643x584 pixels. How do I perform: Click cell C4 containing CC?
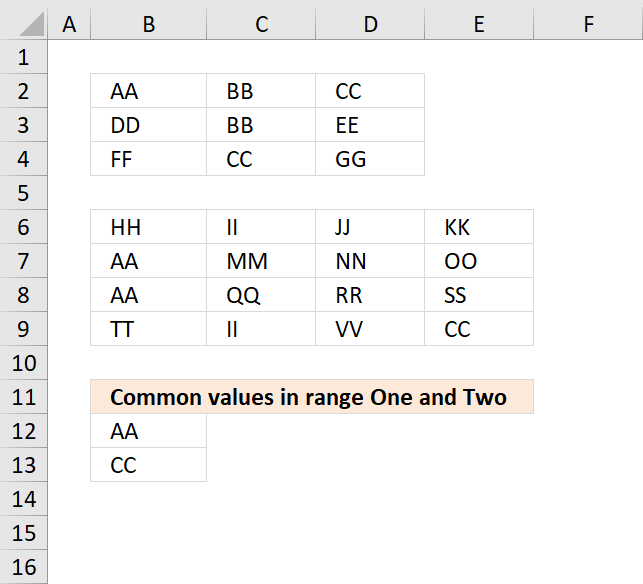tap(261, 159)
